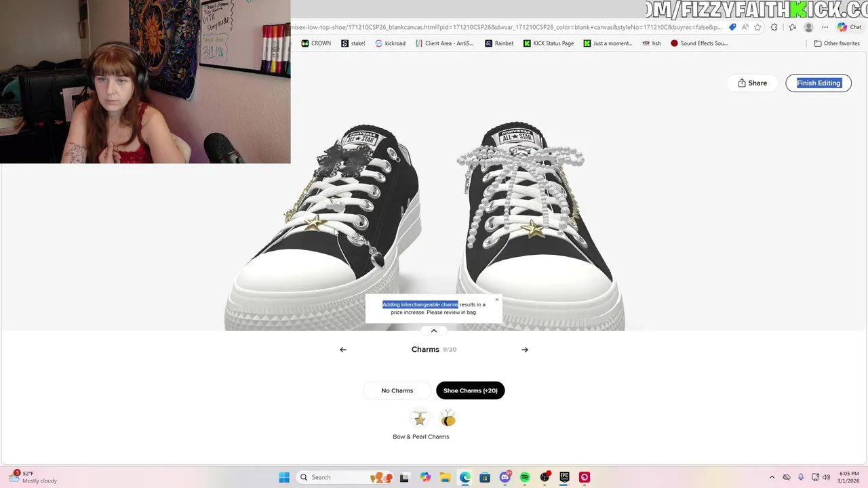Open the Rainbet bookmark
868x488 pixels.
[499, 43]
